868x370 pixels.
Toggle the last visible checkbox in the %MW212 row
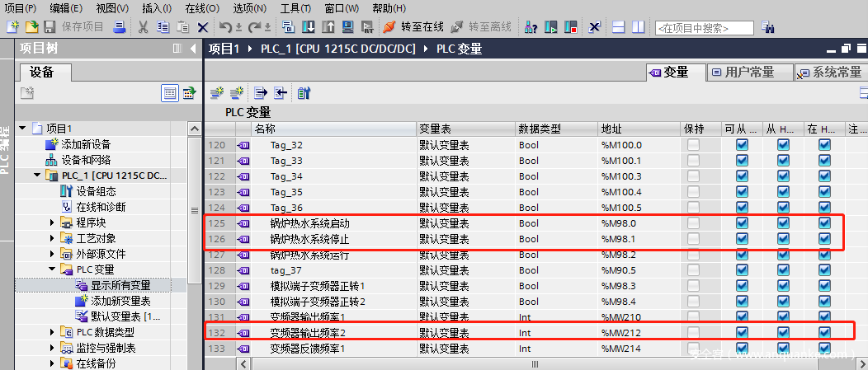pos(824,333)
